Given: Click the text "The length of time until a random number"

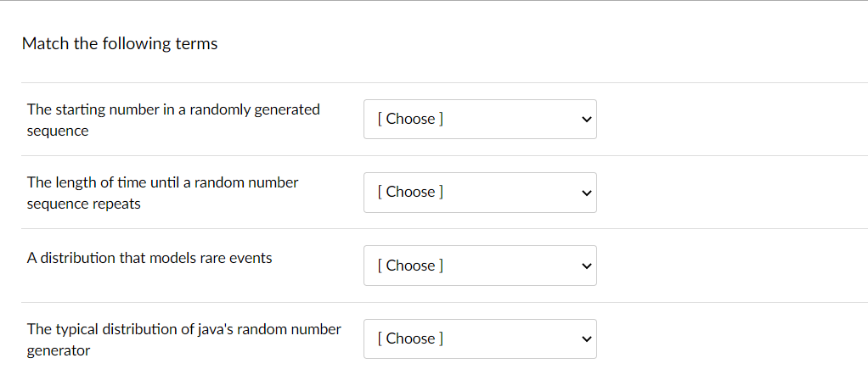Looking at the screenshot, I should click(162, 182).
